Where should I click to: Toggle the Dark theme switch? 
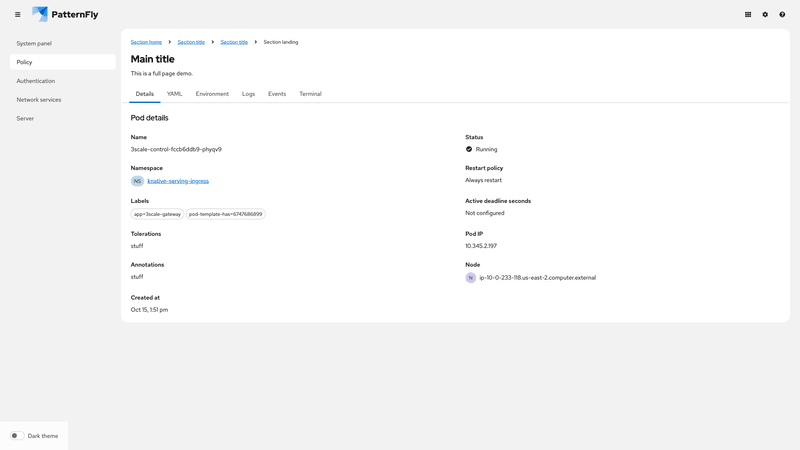point(17,436)
